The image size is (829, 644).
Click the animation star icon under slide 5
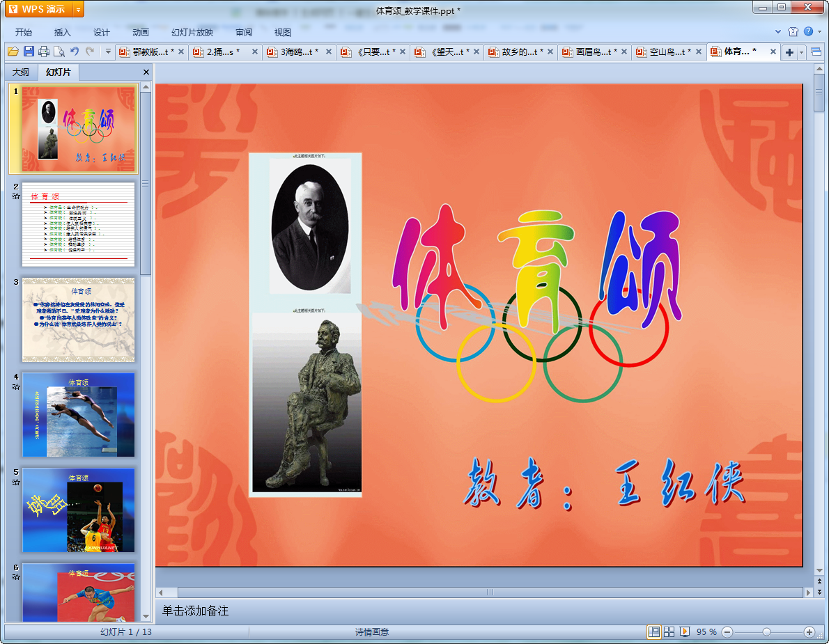(16, 482)
